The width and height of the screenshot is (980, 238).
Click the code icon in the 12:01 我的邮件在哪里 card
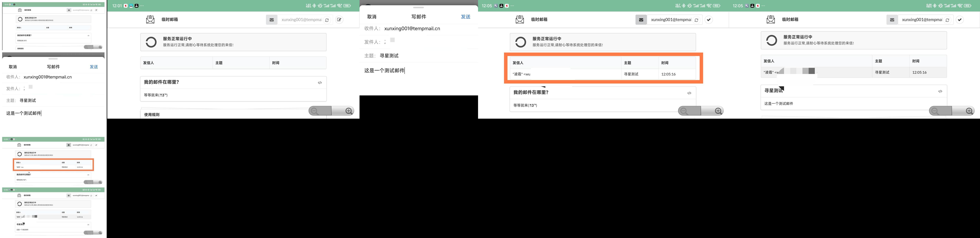tap(320, 83)
